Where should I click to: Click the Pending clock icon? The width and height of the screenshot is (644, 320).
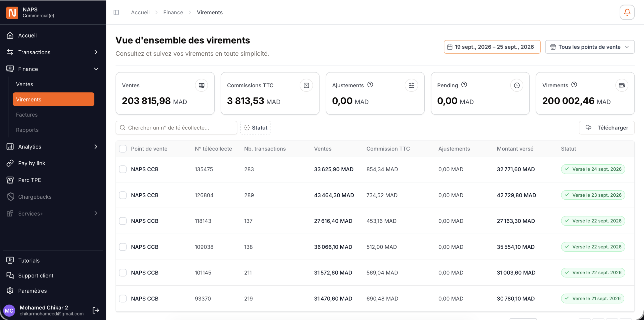point(517,85)
